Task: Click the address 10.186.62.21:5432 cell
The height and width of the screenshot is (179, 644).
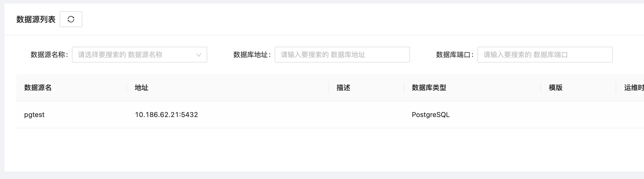Action: 167,114
